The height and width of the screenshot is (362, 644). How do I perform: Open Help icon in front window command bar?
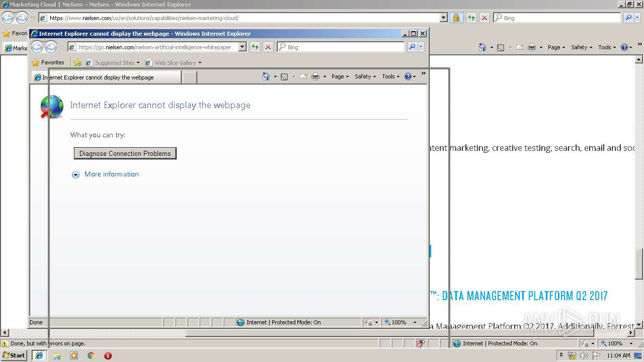408,76
